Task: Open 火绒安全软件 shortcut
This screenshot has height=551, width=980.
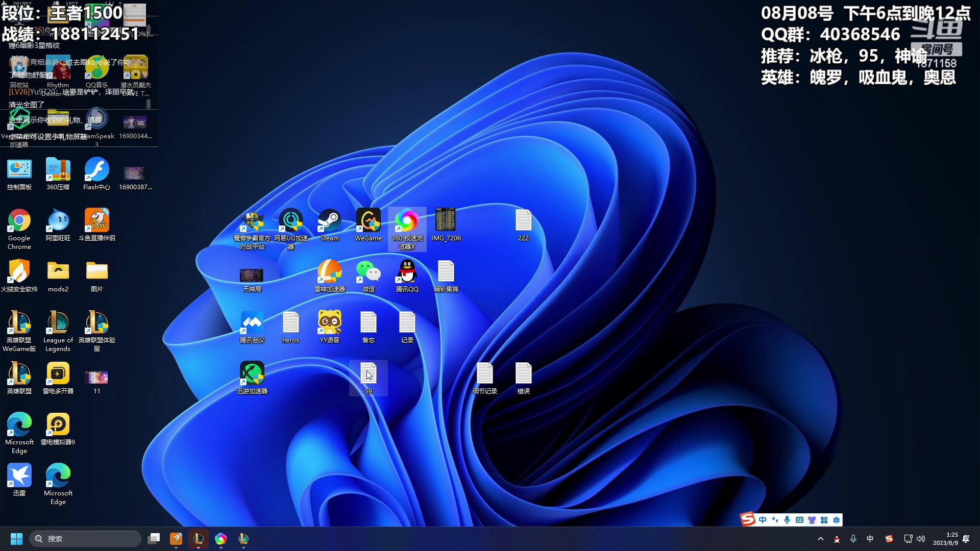Action: [19, 276]
